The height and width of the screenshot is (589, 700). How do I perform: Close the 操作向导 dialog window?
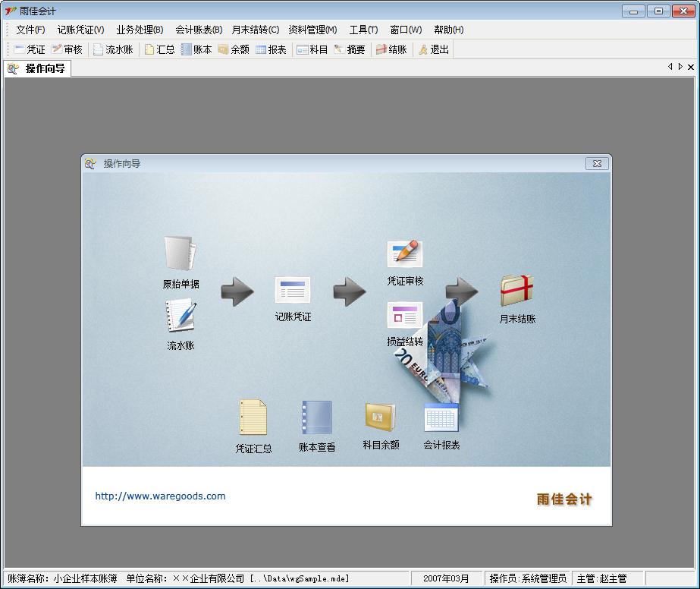[x=597, y=163]
